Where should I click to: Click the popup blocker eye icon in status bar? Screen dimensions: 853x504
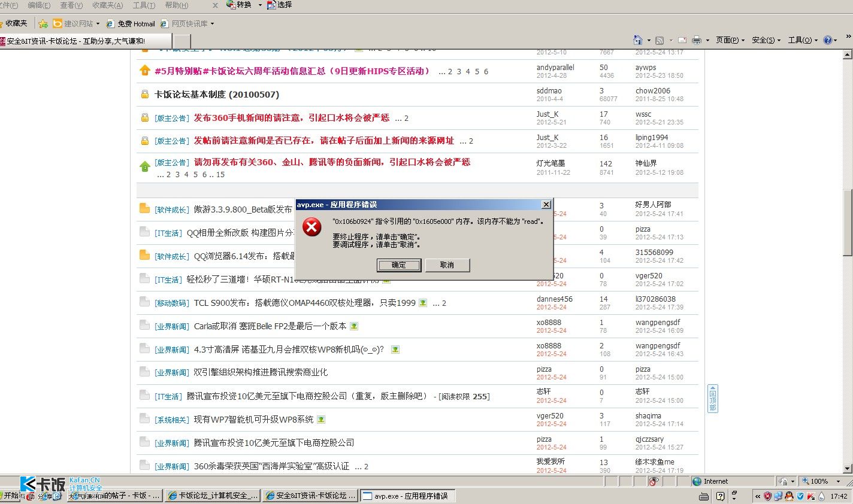coord(654,481)
